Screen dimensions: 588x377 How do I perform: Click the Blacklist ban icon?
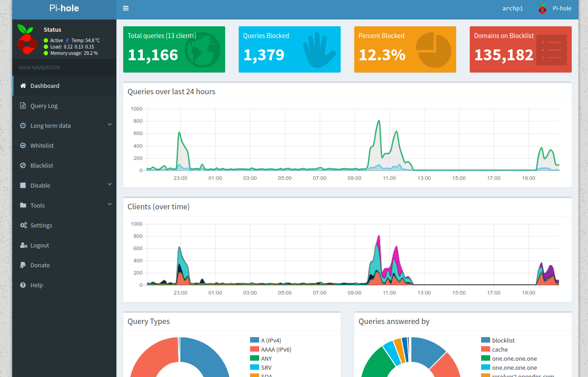[x=23, y=165]
